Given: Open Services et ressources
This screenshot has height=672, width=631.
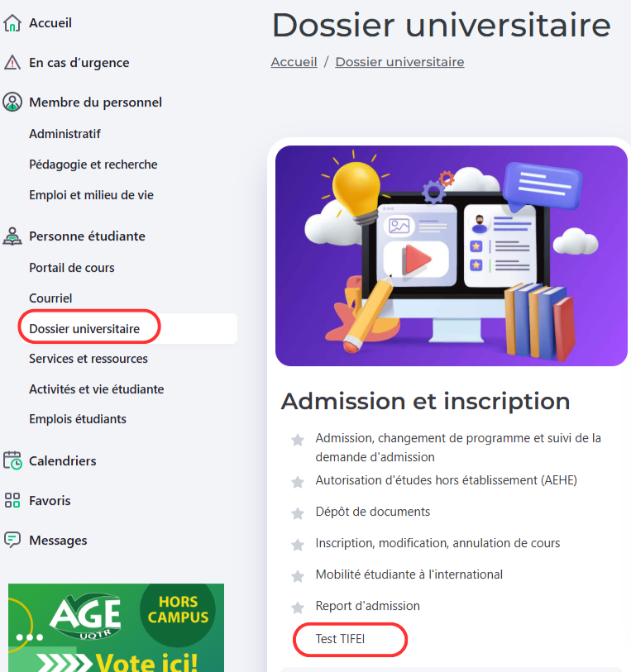Looking at the screenshot, I should coord(88,359).
